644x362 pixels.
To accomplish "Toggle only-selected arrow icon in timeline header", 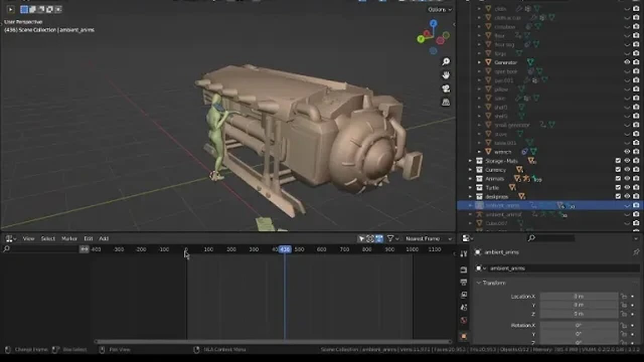I will [362, 239].
